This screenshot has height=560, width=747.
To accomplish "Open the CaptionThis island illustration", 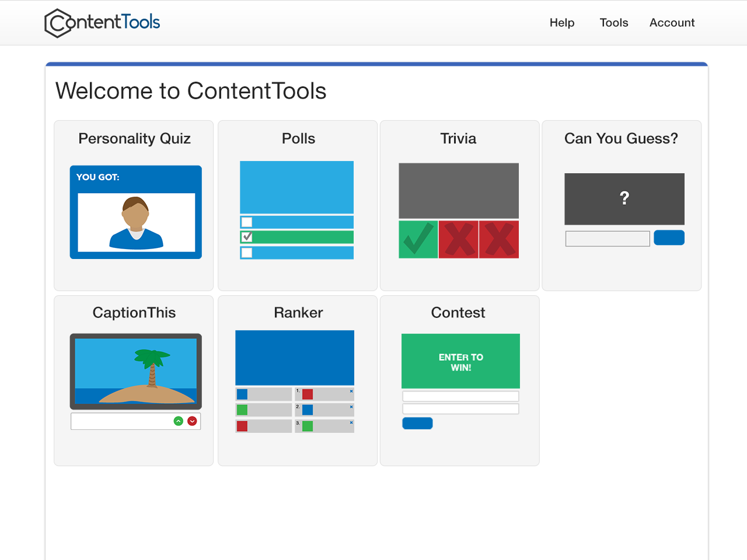I will click(135, 370).
